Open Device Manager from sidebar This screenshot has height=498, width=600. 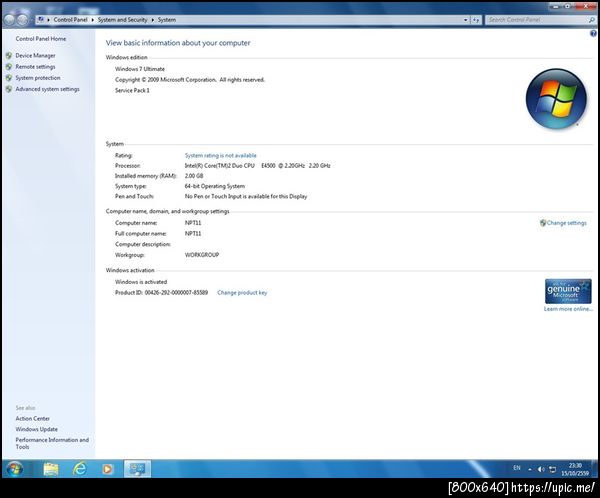tap(35, 56)
